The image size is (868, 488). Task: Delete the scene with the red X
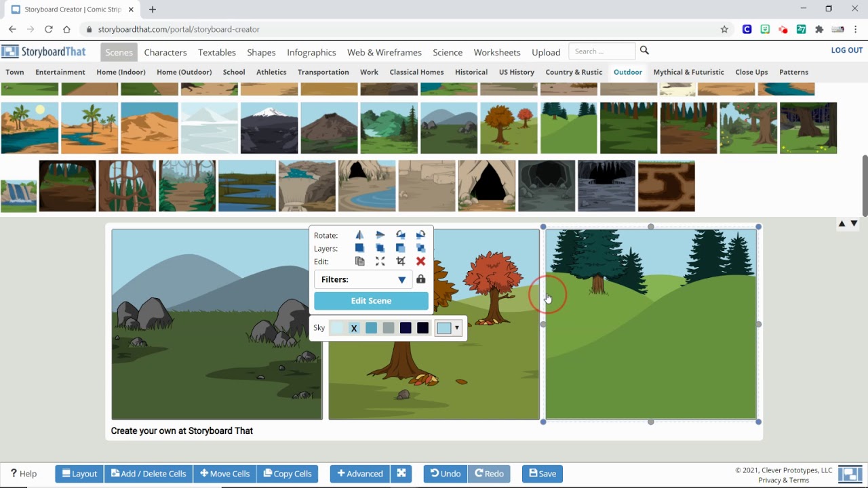pyautogui.click(x=420, y=261)
